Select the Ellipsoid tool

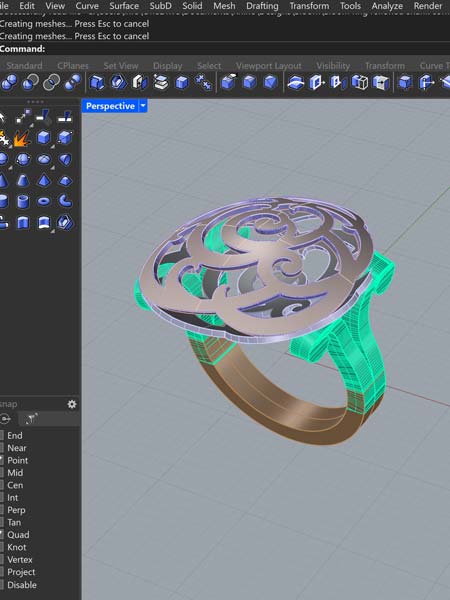tap(44, 159)
